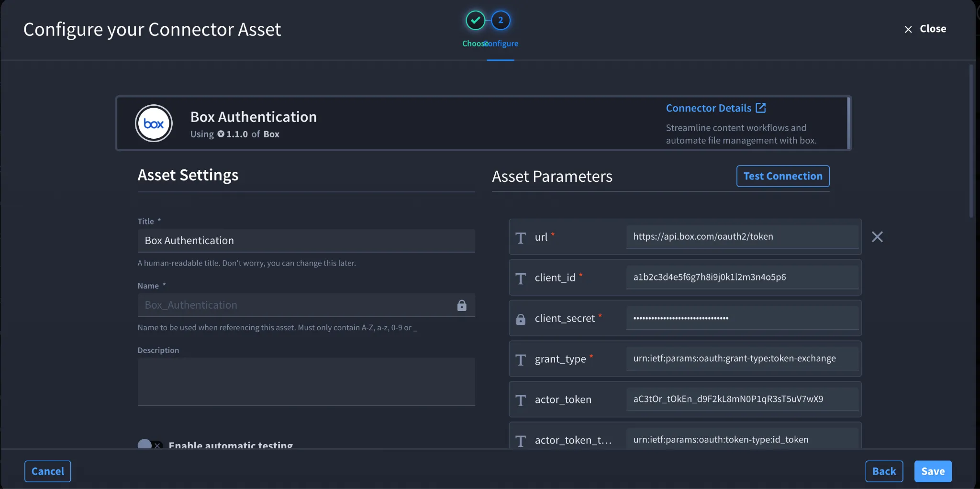
Task: Click the dialog's vertical scrollbar
Action: point(971,141)
